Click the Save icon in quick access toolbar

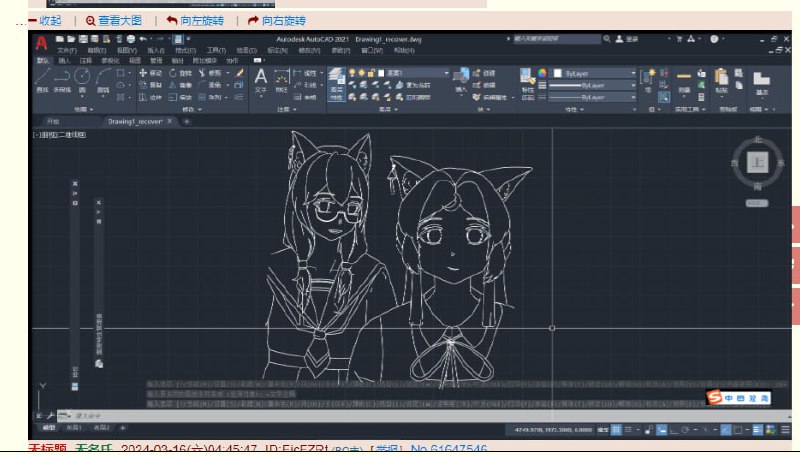(83, 39)
